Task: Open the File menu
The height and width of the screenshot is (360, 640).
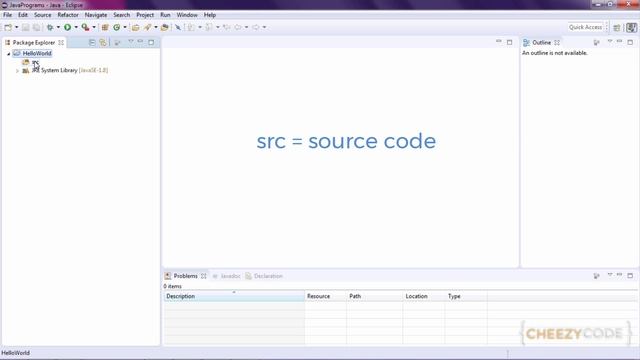Action: (7, 15)
